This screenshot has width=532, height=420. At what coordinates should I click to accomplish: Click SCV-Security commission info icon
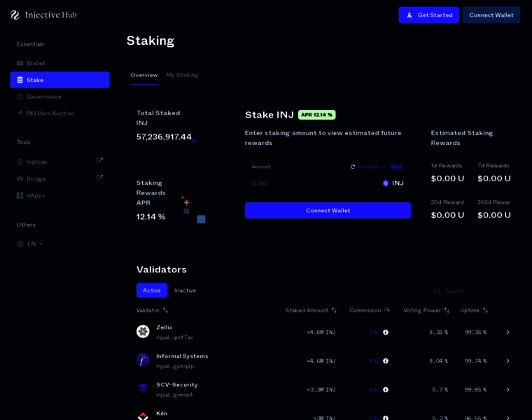[386, 390]
